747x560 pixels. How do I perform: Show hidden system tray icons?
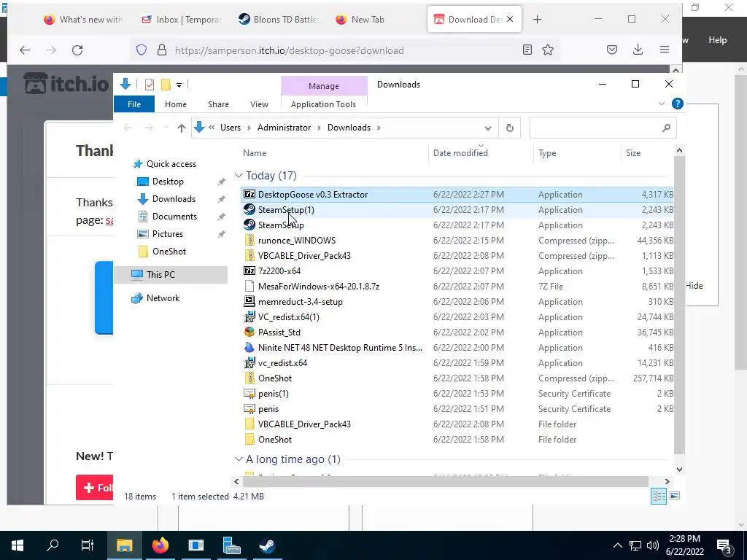click(x=617, y=545)
